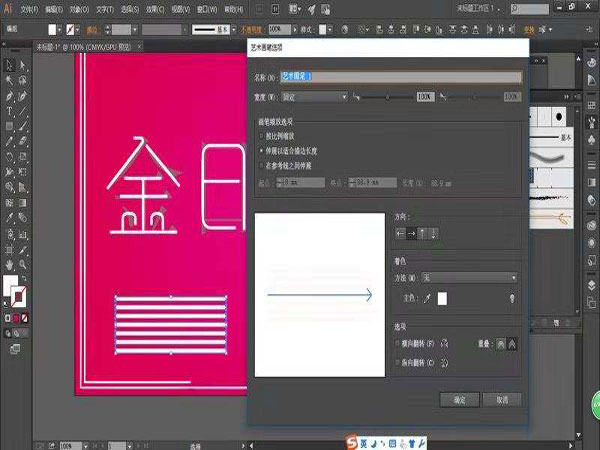This screenshot has width=600, height=450.
Task: Select the Rotate tool
Action: click(x=9, y=157)
